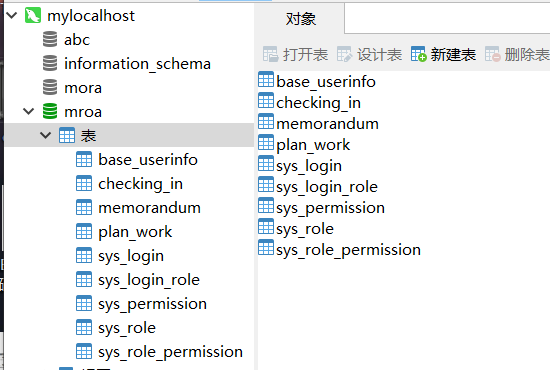Select sys_login_role text in navigation tree
The height and width of the screenshot is (370, 550).
tap(149, 280)
